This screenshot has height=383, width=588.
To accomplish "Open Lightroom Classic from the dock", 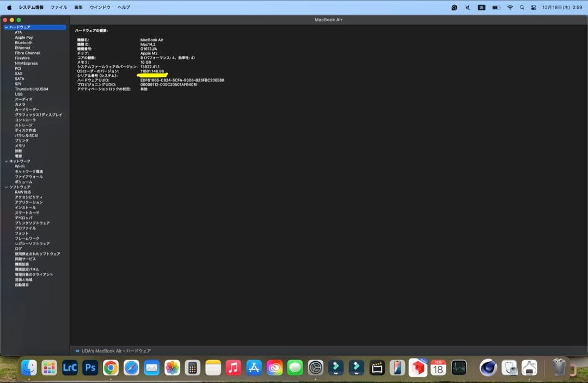I will click(70, 368).
